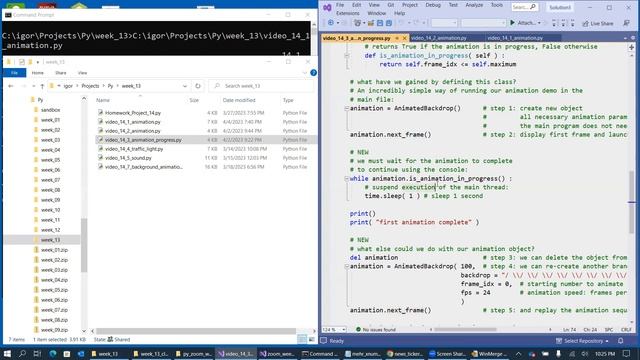
Task: Click the File Explorer help question mark icon
Action: [x=313, y=73]
